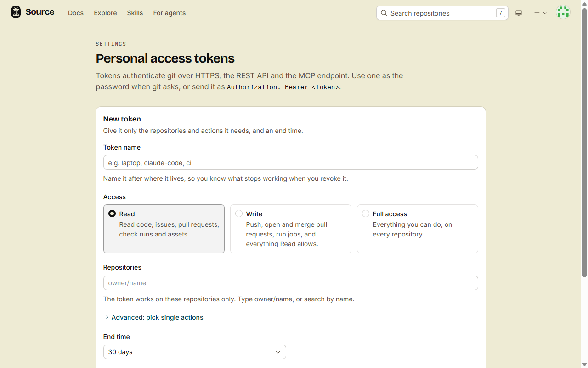
Task: Click the Personal access tokens heading
Action: [165, 58]
